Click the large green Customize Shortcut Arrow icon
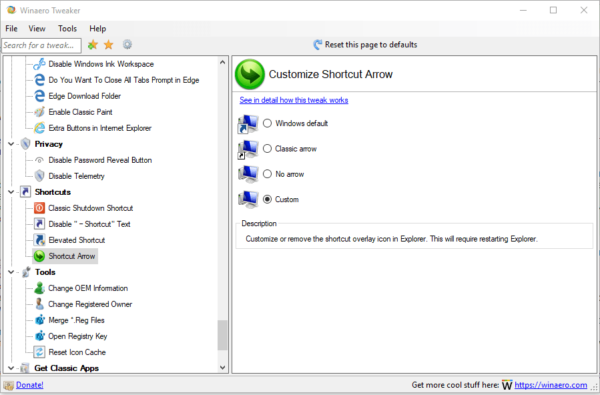The height and width of the screenshot is (395, 600). click(249, 74)
